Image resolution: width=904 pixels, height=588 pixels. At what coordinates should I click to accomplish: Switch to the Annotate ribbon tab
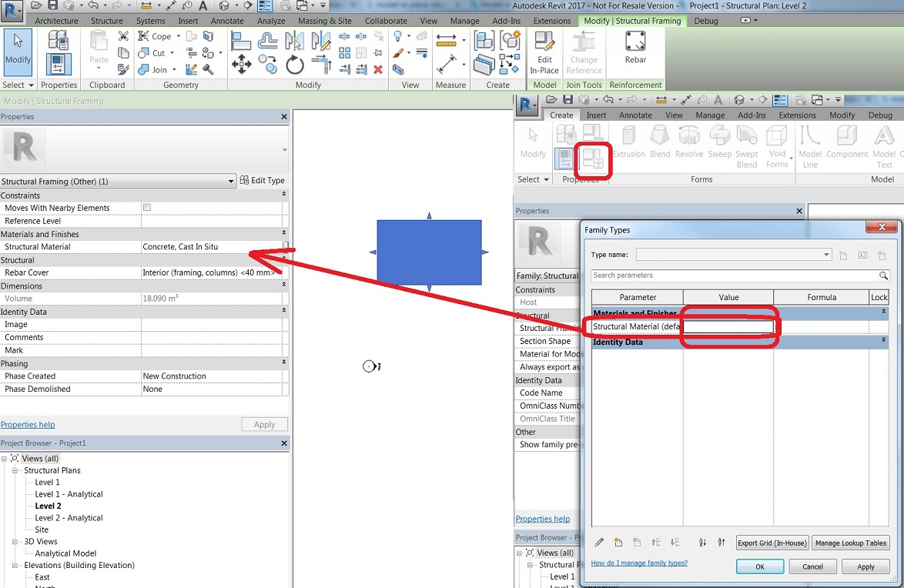227,20
